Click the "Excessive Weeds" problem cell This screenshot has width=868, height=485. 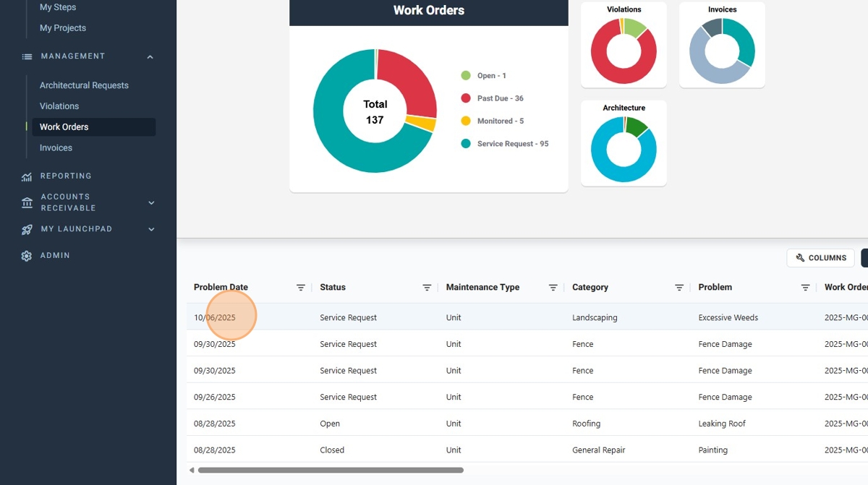pos(728,318)
